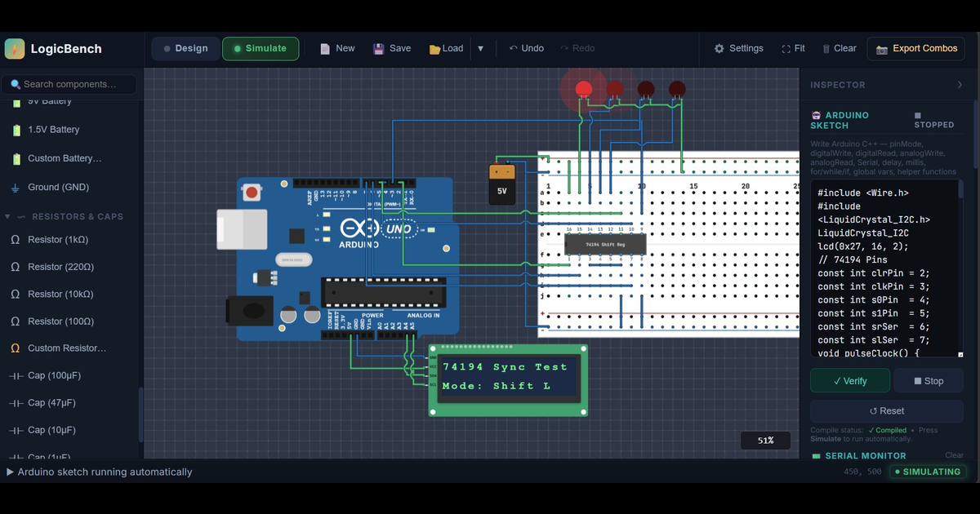The image size is (980, 514).
Task: Click the Redo button
Action: pyautogui.click(x=577, y=48)
